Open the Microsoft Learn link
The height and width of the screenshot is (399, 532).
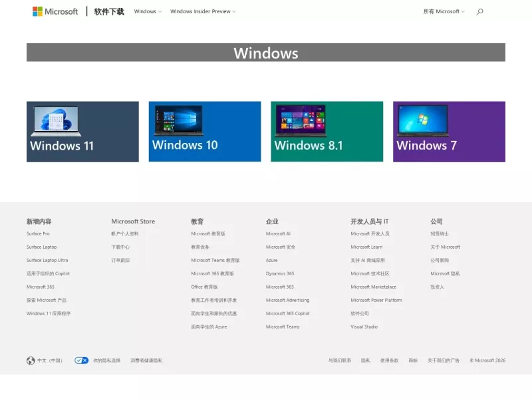366,247
